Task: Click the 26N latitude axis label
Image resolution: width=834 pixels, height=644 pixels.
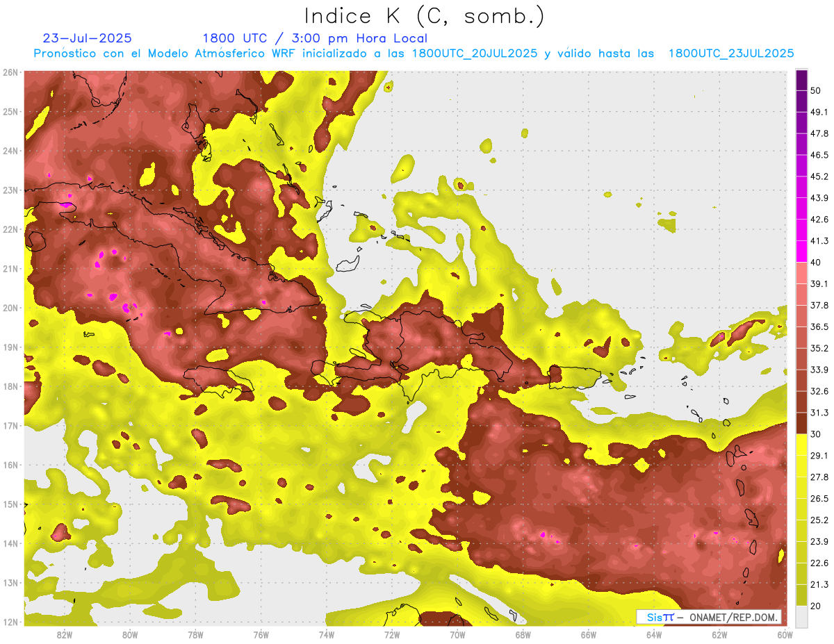Action: tap(10, 72)
